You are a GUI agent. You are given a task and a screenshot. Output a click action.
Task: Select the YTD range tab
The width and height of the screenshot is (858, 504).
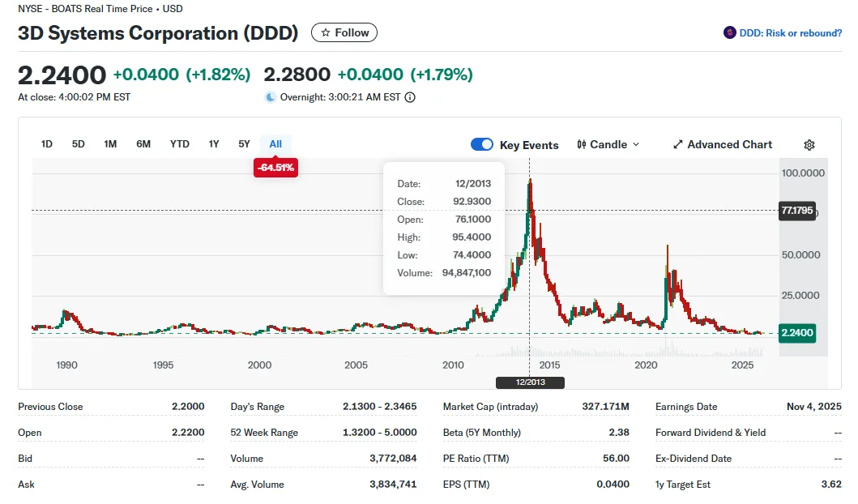pyautogui.click(x=179, y=144)
